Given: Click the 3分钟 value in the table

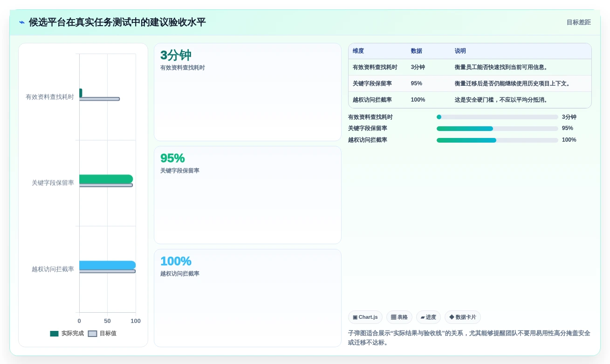Looking at the screenshot, I should tap(418, 68).
